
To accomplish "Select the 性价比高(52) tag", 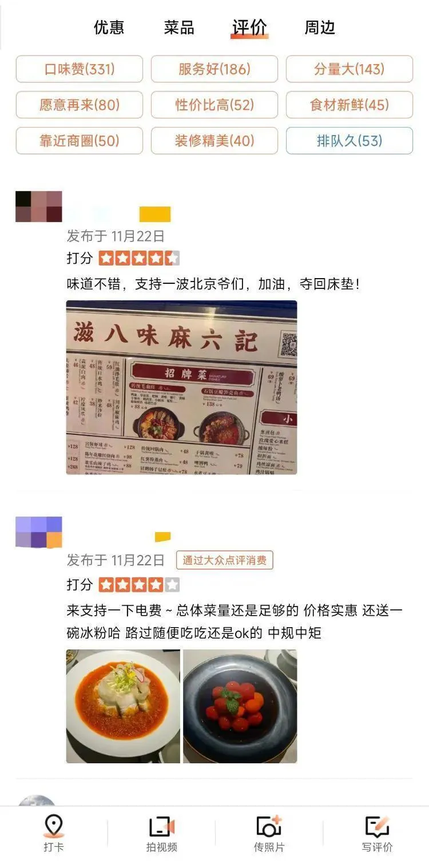I will tap(214, 105).
